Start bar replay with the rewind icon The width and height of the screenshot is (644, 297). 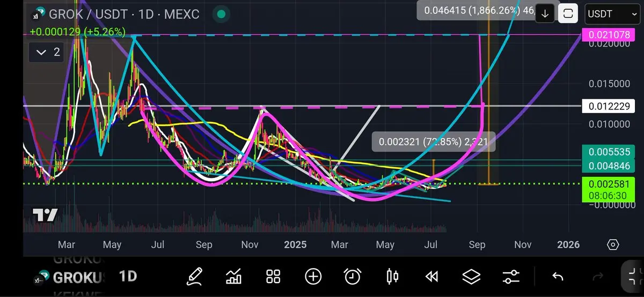(x=431, y=277)
